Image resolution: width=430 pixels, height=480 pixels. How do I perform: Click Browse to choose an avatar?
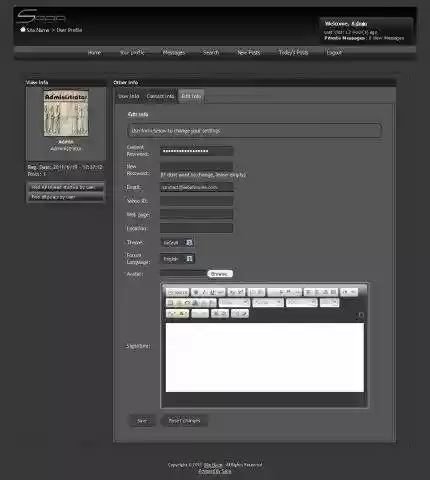[220, 274]
